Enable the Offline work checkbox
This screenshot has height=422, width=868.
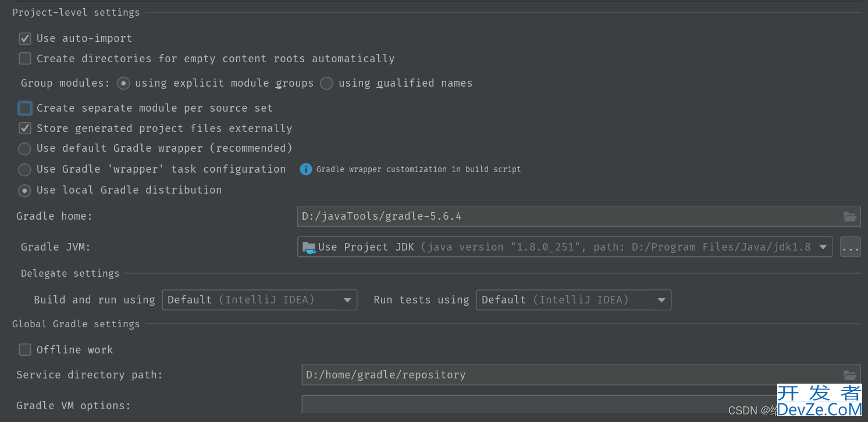[x=25, y=350]
